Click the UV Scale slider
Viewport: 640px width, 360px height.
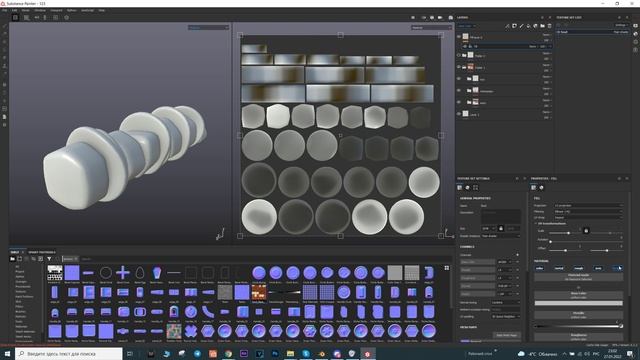(x=564, y=233)
